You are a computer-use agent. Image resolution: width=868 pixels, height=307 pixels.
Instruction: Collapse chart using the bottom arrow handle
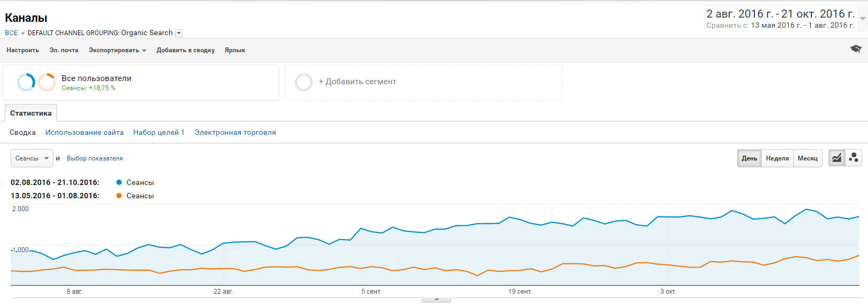coord(436,300)
